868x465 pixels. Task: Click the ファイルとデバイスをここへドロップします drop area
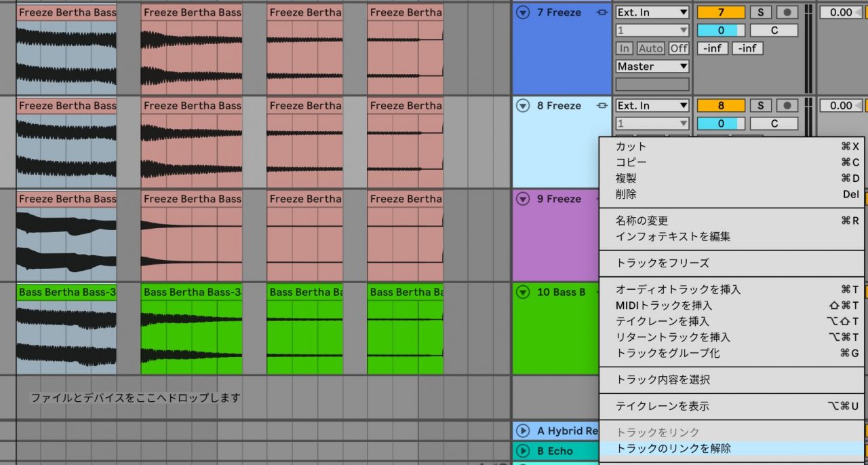[136, 398]
